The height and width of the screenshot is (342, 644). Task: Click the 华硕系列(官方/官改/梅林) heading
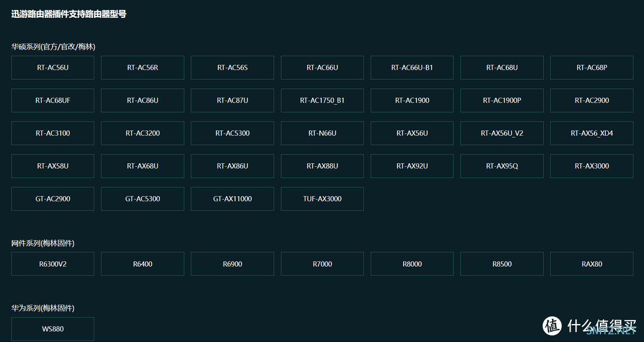pos(54,47)
